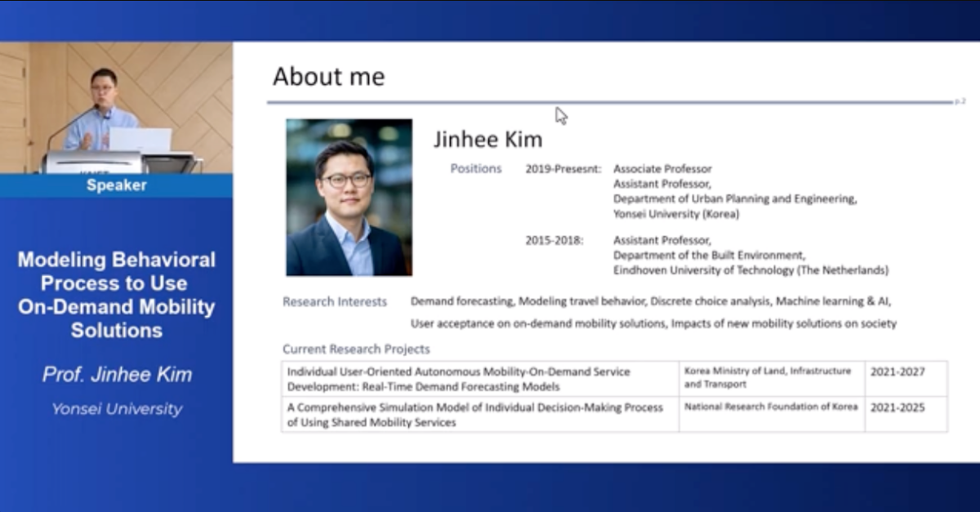This screenshot has height=512, width=980.
Task: Click the laptop in the speaker video
Action: pos(140,140)
